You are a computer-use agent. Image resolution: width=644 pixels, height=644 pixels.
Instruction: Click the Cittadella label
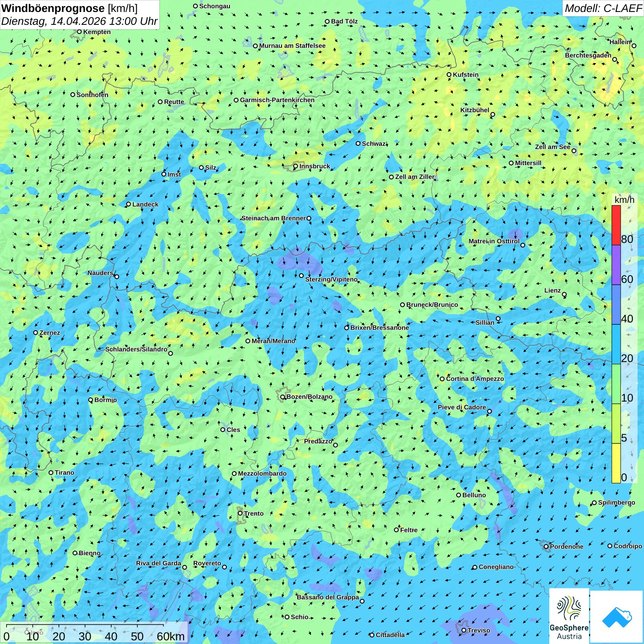[x=390, y=635]
